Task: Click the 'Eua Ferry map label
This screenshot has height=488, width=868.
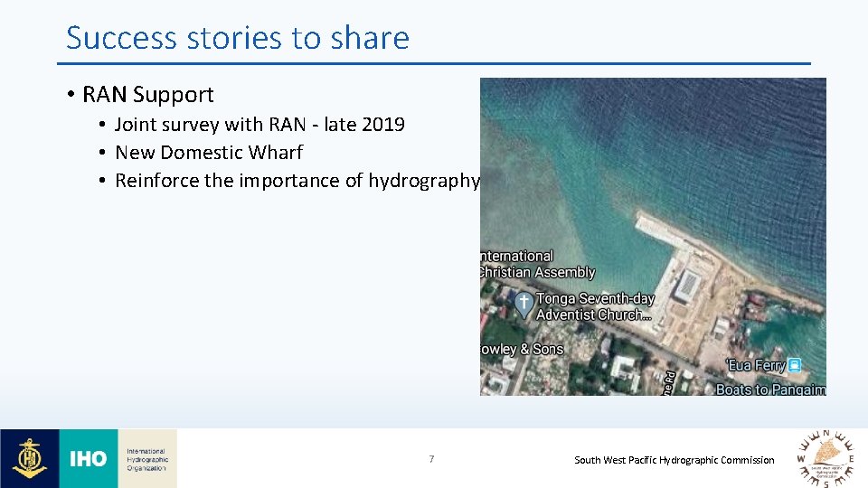Action: (756, 365)
